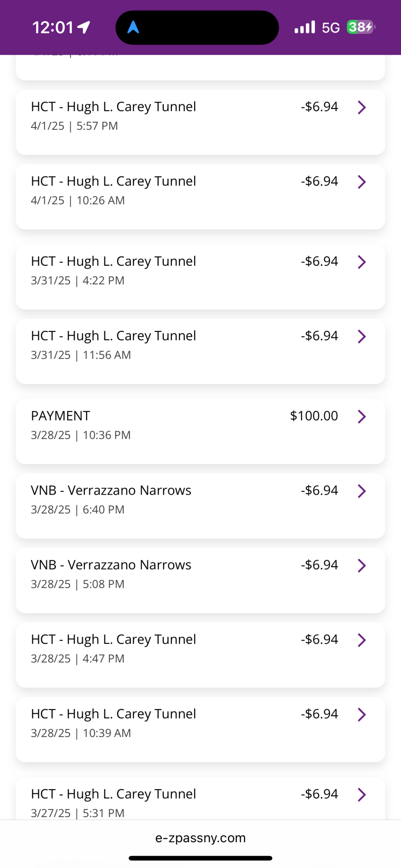Open chevron for 4/1/25 5:57 PM toll
401x868 pixels.
pos(362,107)
